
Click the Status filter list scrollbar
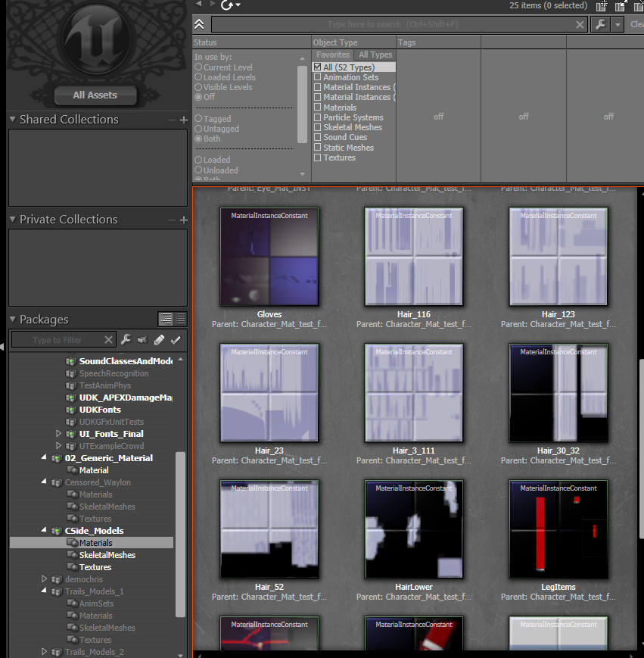(302, 104)
